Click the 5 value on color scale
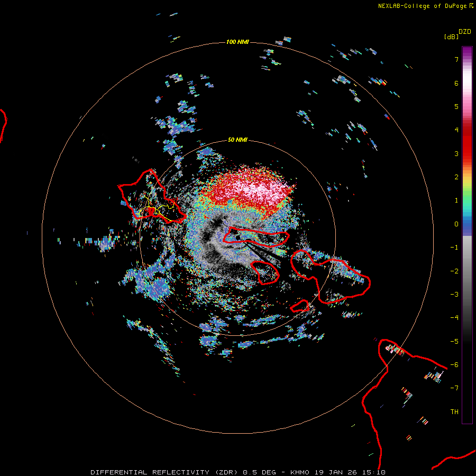This screenshot has height=476, width=476. click(x=456, y=106)
